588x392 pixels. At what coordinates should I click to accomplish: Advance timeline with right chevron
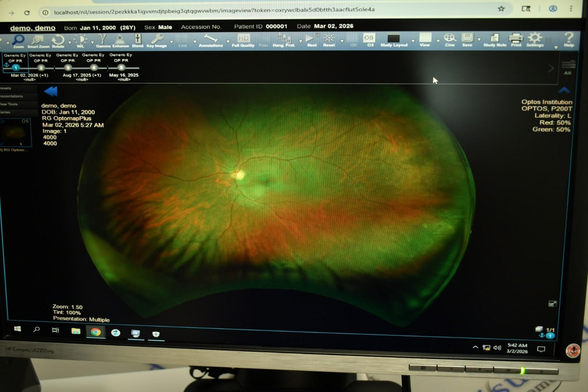click(x=551, y=68)
